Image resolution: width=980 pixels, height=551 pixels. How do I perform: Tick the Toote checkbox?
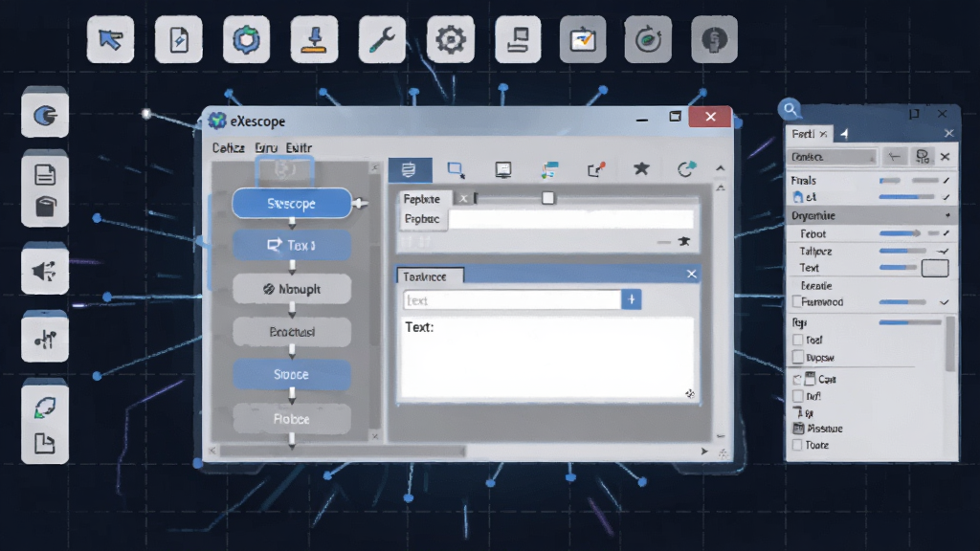click(797, 445)
